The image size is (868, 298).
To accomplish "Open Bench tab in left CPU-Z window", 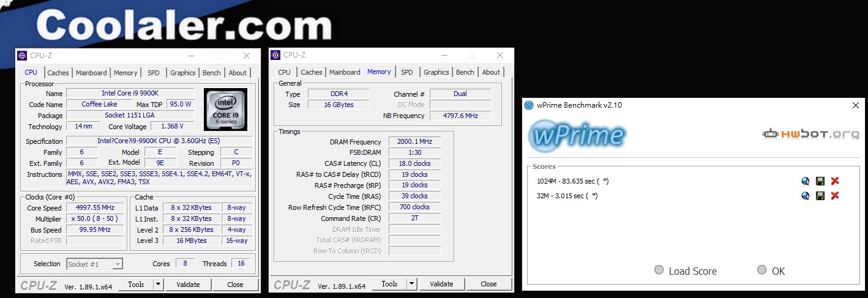I will pyautogui.click(x=212, y=73).
